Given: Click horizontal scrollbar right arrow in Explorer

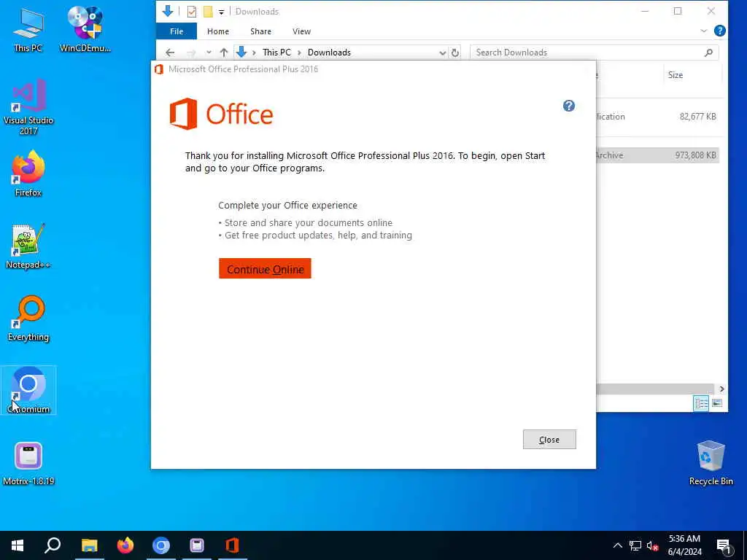Looking at the screenshot, I should click(x=721, y=389).
